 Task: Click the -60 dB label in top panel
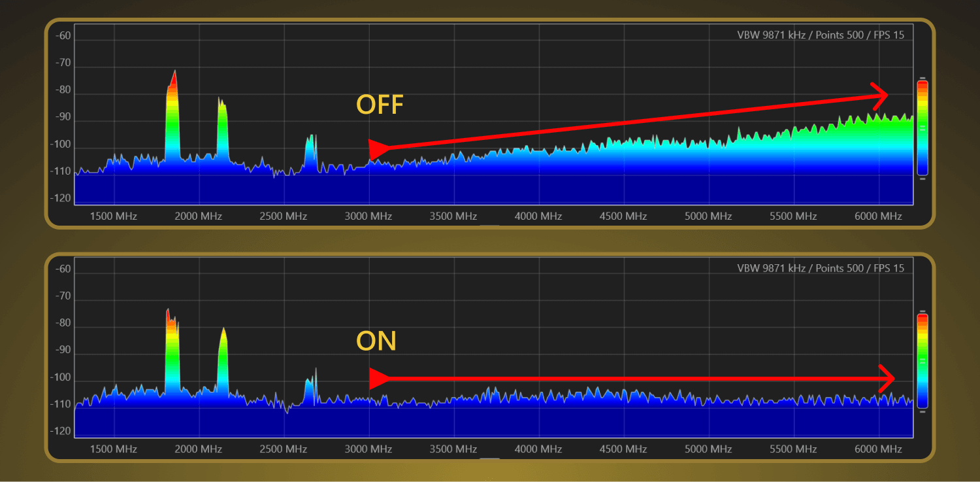coord(63,36)
